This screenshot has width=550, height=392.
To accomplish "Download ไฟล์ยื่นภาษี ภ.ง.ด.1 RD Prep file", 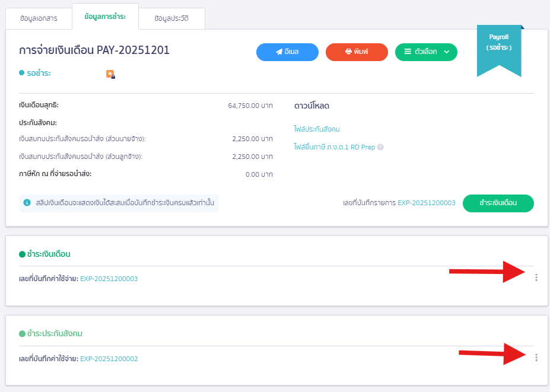I will [x=334, y=147].
